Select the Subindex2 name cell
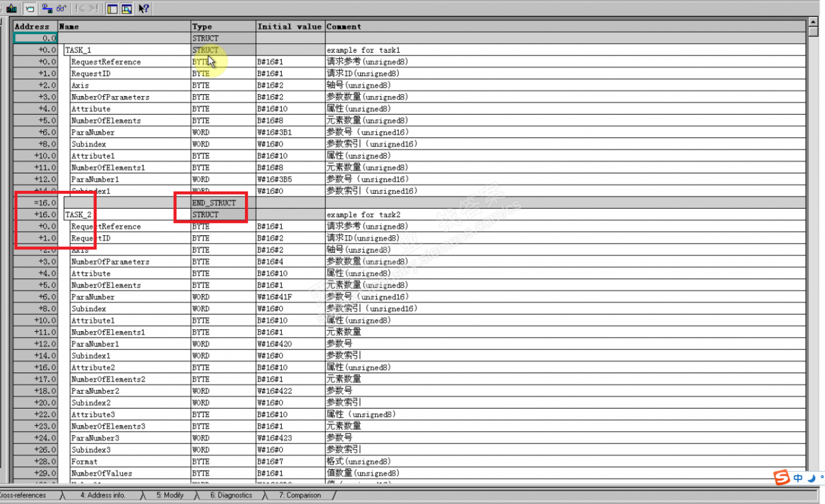 pos(130,403)
